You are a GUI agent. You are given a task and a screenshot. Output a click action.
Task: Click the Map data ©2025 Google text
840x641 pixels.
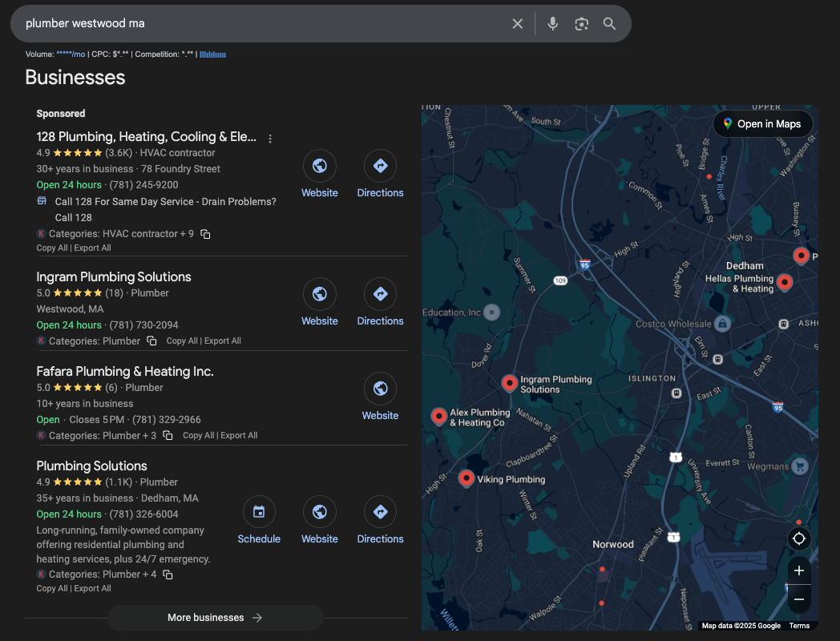(741, 626)
